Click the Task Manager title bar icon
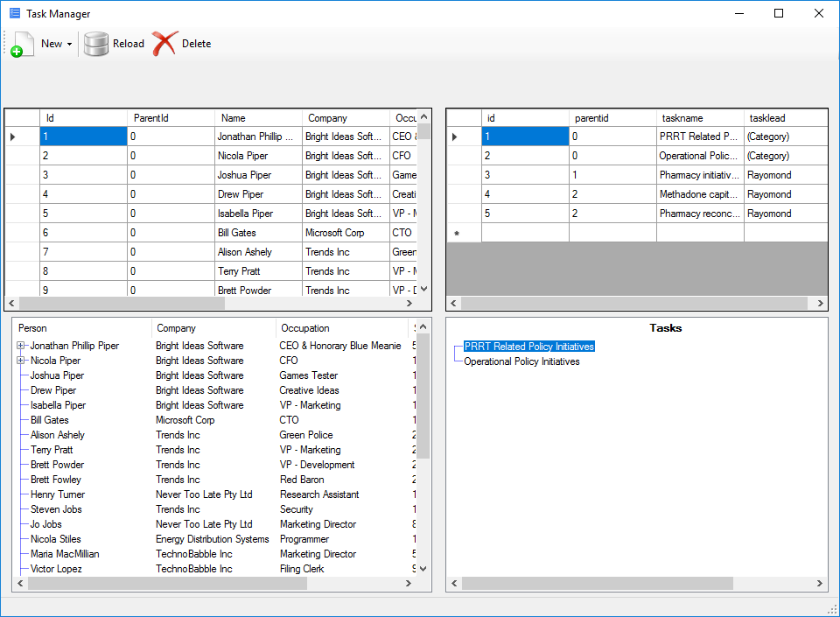 point(15,13)
